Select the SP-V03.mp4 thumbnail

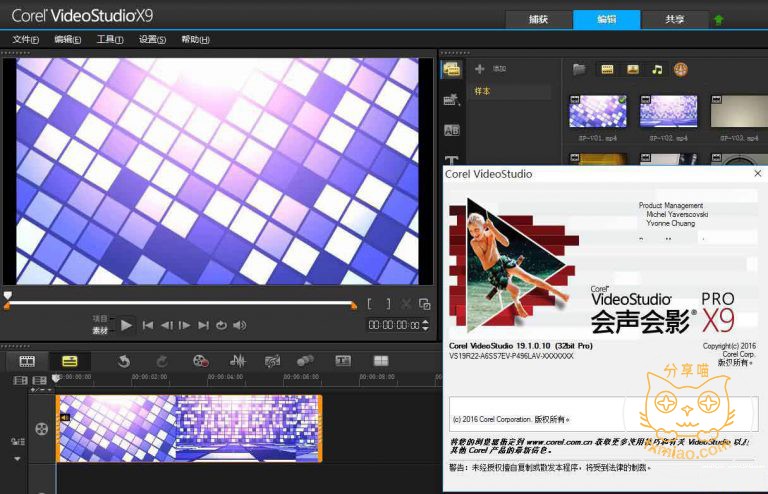tap(739, 112)
